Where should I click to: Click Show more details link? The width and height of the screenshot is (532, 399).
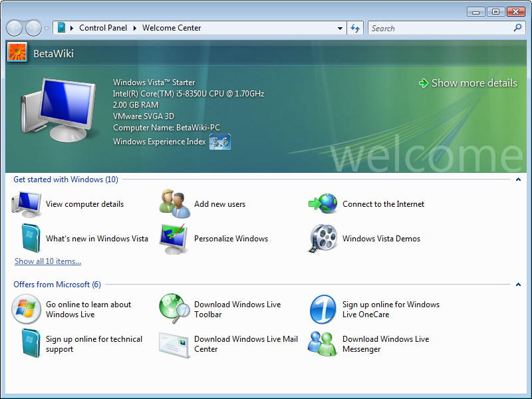pos(473,83)
